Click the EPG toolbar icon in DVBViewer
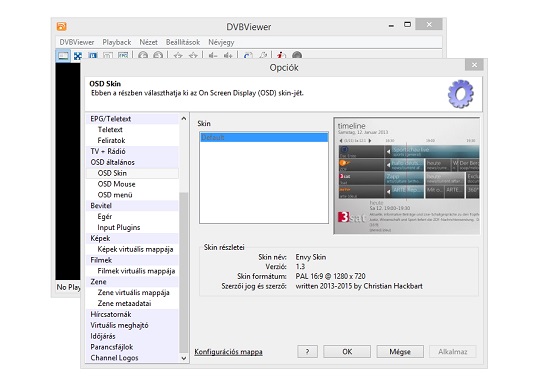 [123, 55]
